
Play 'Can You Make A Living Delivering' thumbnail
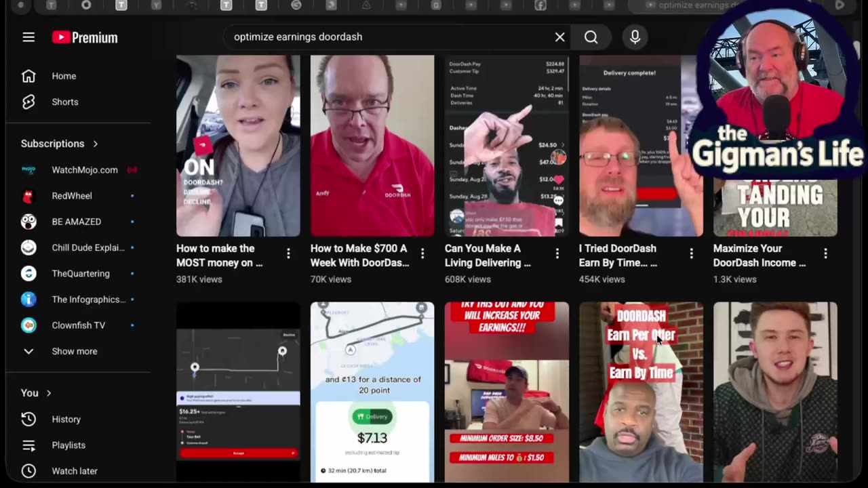(x=507, y=146)
